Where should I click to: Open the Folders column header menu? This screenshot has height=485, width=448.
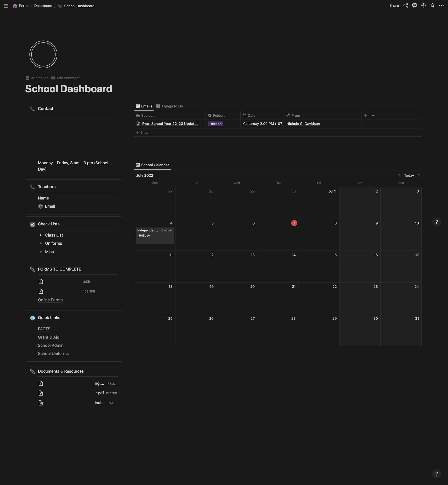tap(223, 116)
